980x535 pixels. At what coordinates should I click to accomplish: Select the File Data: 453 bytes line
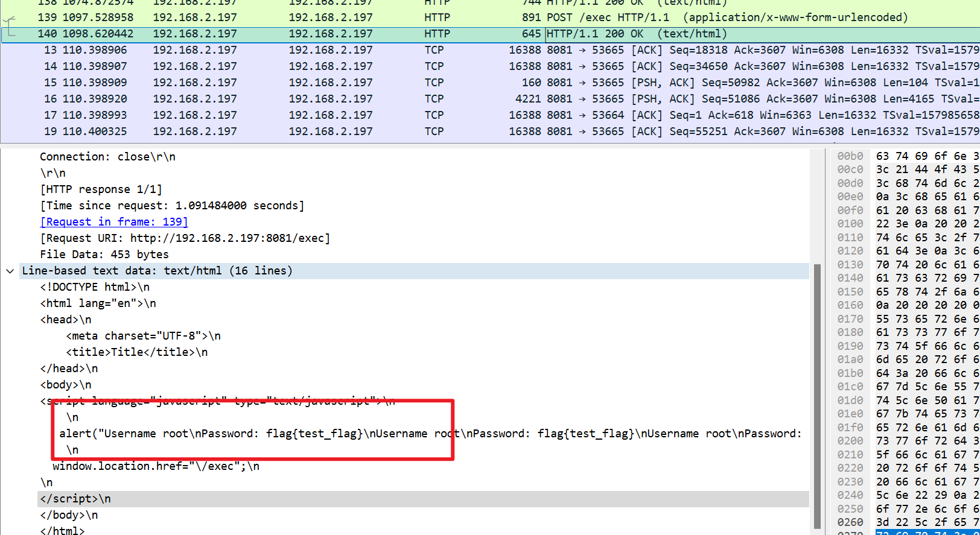tap(104, 255)
